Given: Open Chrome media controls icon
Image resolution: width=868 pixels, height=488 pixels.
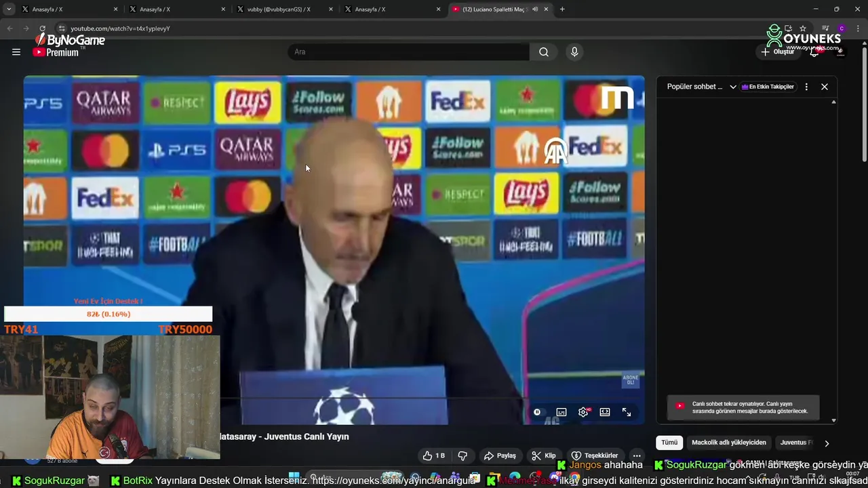Looking at the screenshot, I should point(825,28).
